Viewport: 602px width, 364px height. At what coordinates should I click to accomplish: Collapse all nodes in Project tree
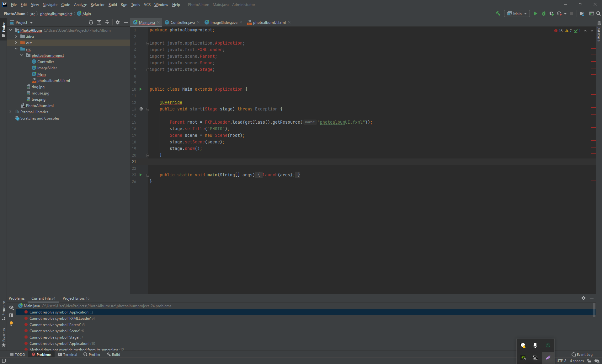(x=107, y=22)
